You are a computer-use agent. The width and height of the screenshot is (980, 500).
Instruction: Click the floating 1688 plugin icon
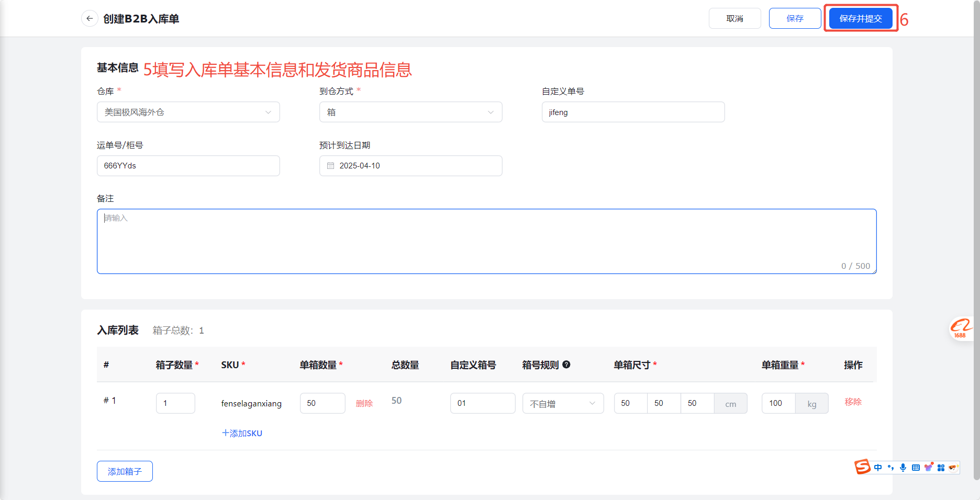point(961,329)
